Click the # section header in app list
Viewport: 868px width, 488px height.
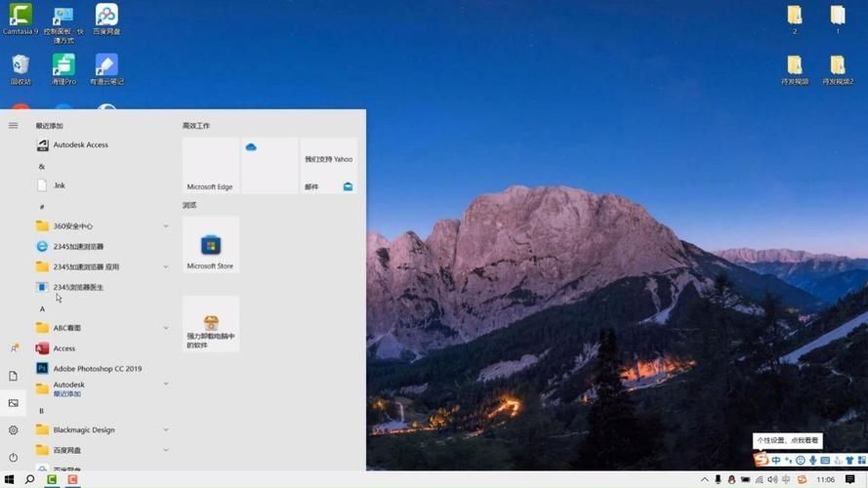(42, 206)
